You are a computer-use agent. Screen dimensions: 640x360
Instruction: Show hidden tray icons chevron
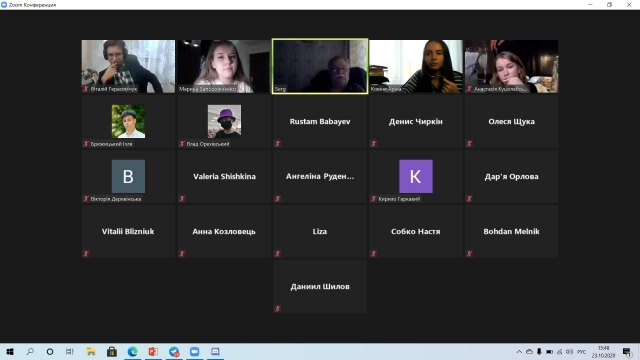click(x=519, y=352)
